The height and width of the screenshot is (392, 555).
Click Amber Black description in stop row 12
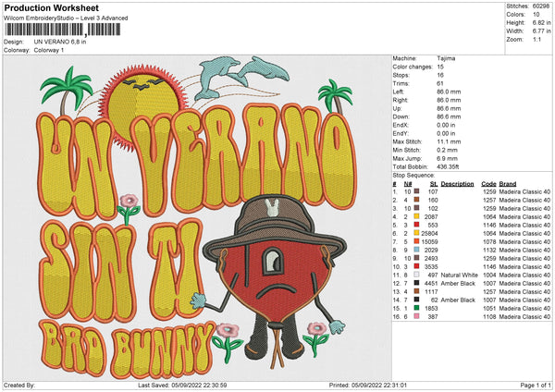click(x=458, y=284)
